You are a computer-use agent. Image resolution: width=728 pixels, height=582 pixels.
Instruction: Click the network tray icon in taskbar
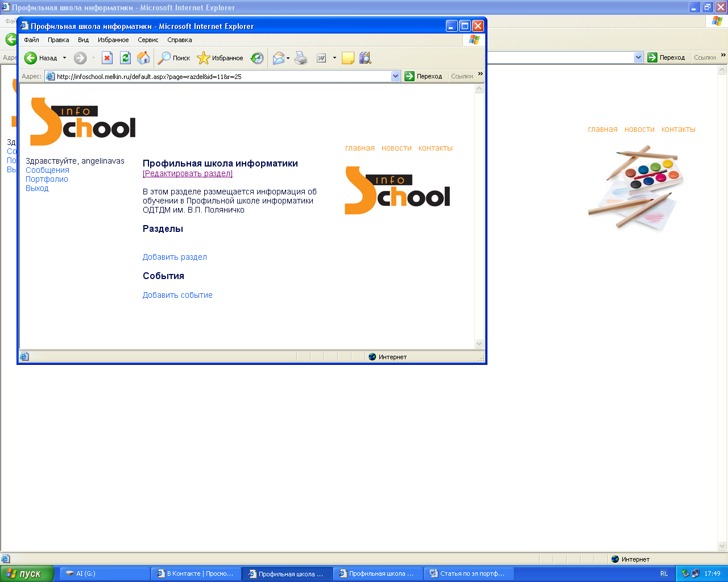(x=695, y=573)
